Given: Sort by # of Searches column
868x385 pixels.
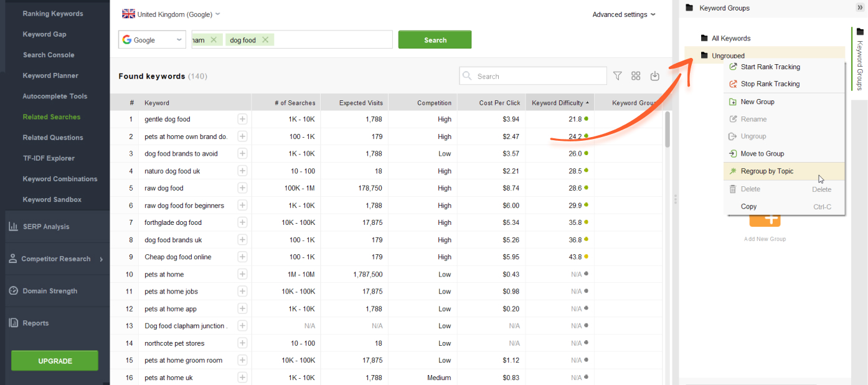Looking at the screenshot, I should pos(286,103).
